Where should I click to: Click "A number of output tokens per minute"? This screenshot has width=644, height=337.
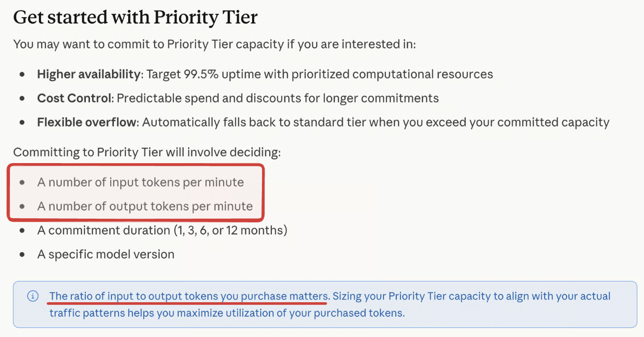(x=145, y=206)
